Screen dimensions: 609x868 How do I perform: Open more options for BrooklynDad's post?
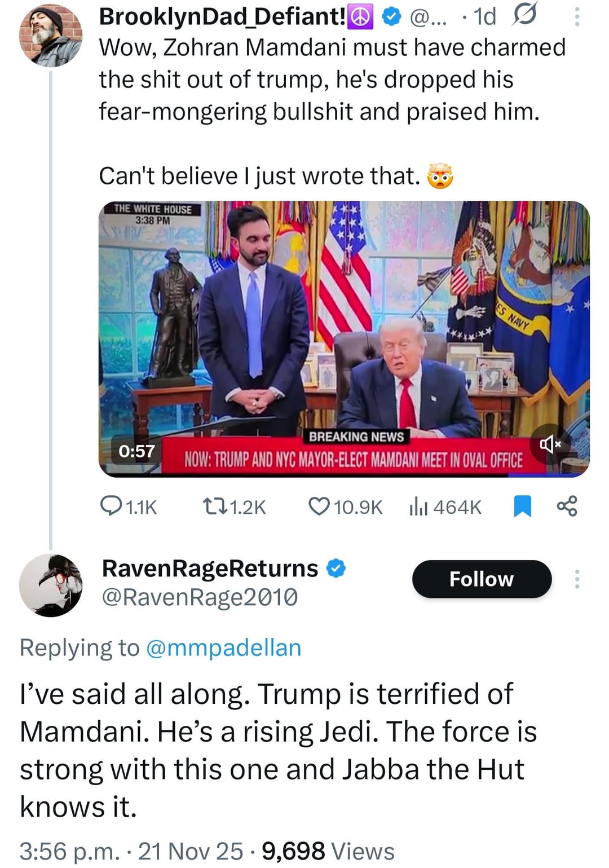(x=576, y=16)
